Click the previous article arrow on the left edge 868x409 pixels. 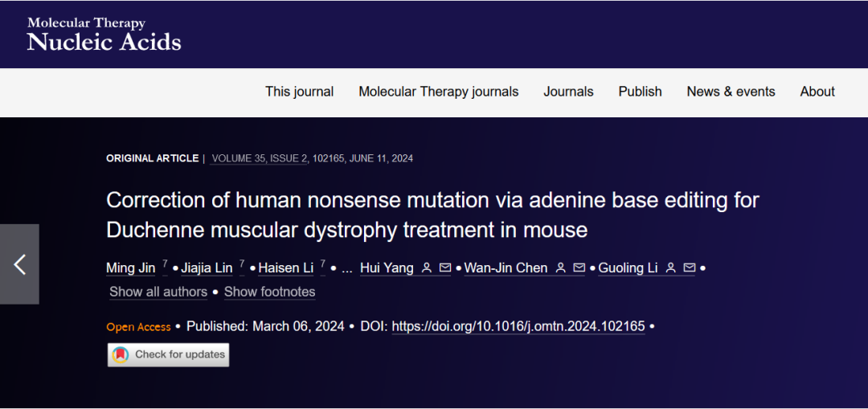coord(19,264)
